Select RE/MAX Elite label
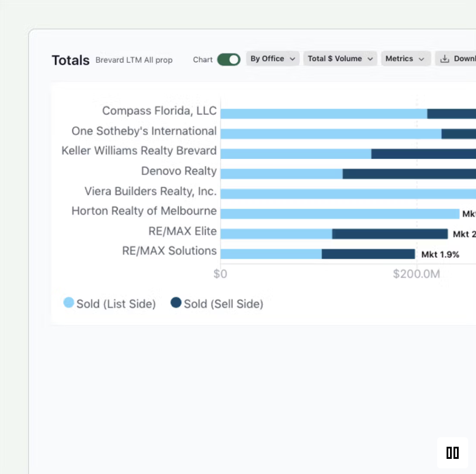Image resolution: width=476 pixels, height=474 pixels. [x=183, y=231]
